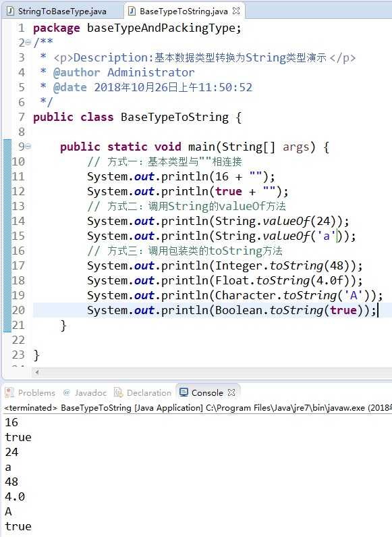Image resolution: width=392 pixels, height=537 pixels.
Task: Click line number 14 in the gutter
Action: 18,221
